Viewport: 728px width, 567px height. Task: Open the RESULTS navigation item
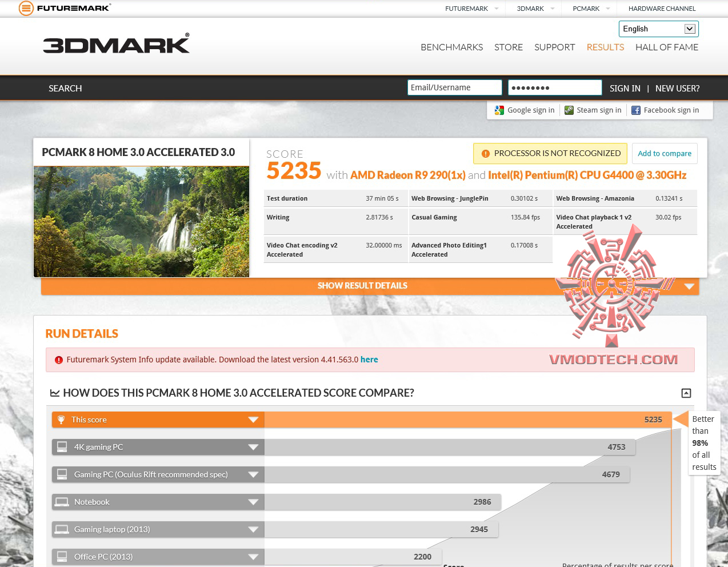tap(605, 47)
